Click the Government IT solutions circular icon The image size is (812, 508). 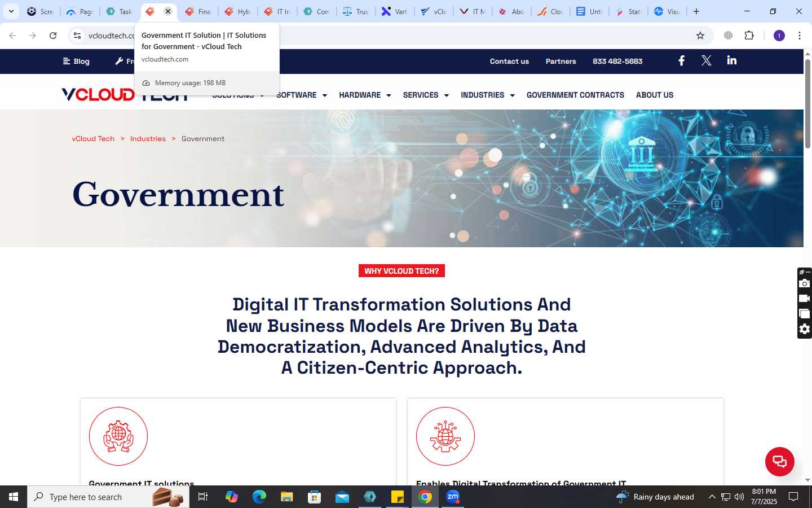118,436
